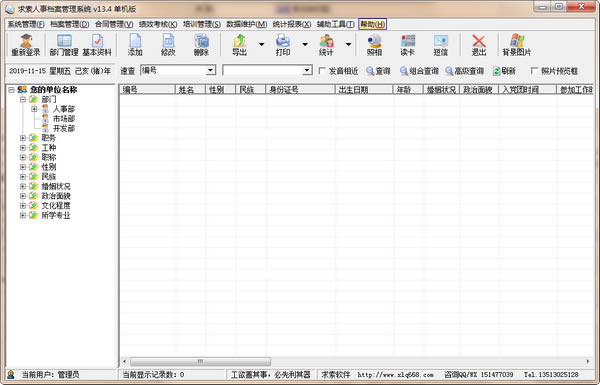Click the 当前用户 user icon in status bar
Image resolution: width=600 pixels, height=385 pixels.
[x=11, y=375]
